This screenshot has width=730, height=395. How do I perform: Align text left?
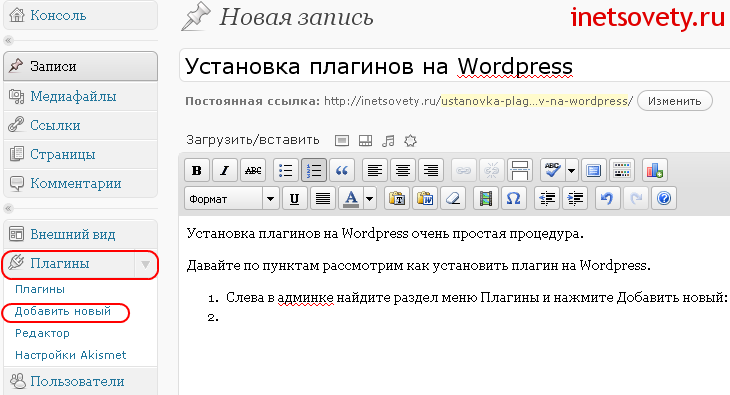(374, 170)
